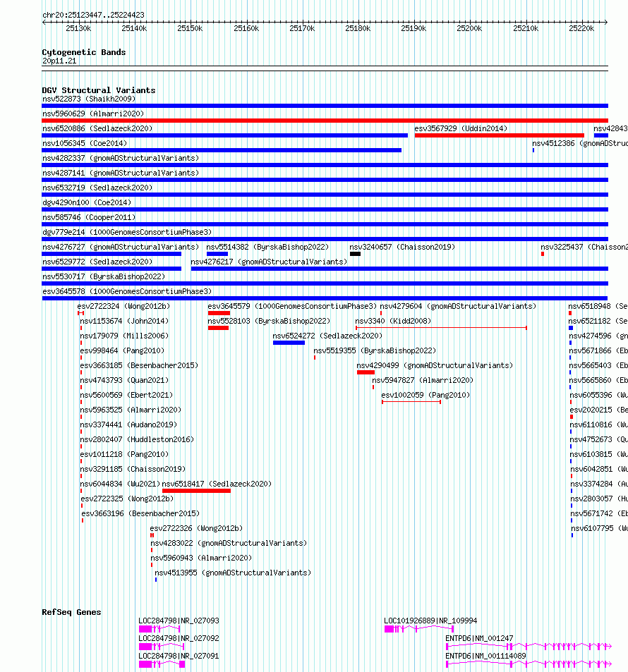
Task: Open nsv4282337 (gnomADStructuralVariants) label
Action: pyautogui.click(x=121, y=158)
